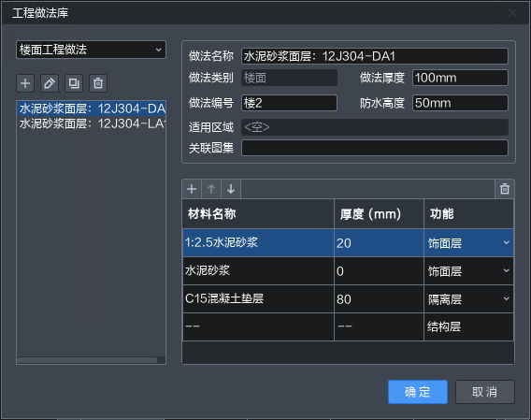
Task: Duplicate the selected method with the copy icon
Action: click(x=74, y=83)
